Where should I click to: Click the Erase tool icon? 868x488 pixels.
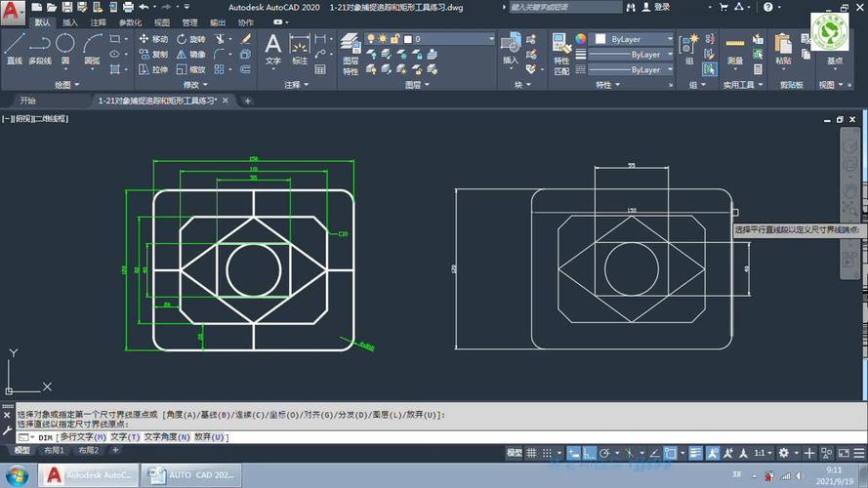point(246,39)
